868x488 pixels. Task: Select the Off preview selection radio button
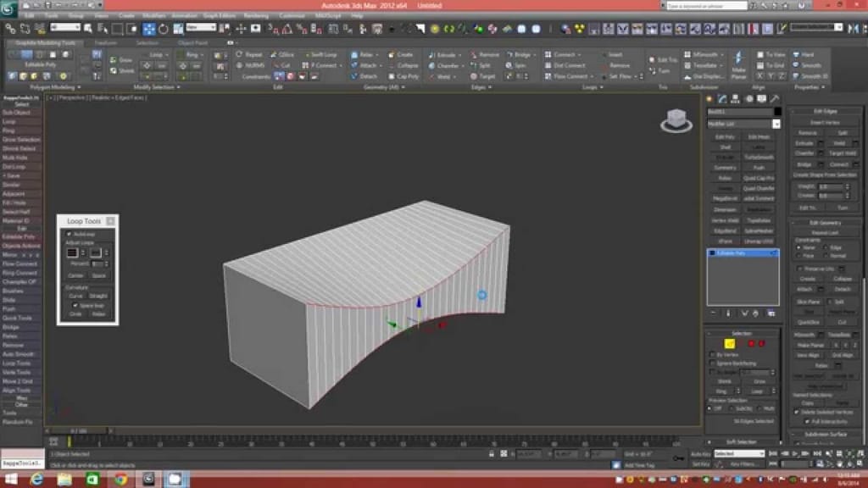709,408
